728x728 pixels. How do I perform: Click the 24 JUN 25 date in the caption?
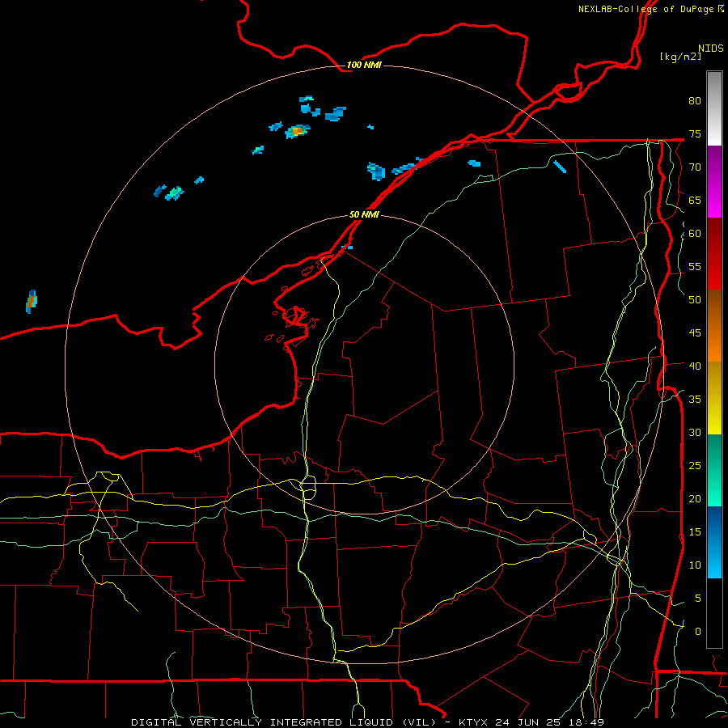tap(528, 722)
